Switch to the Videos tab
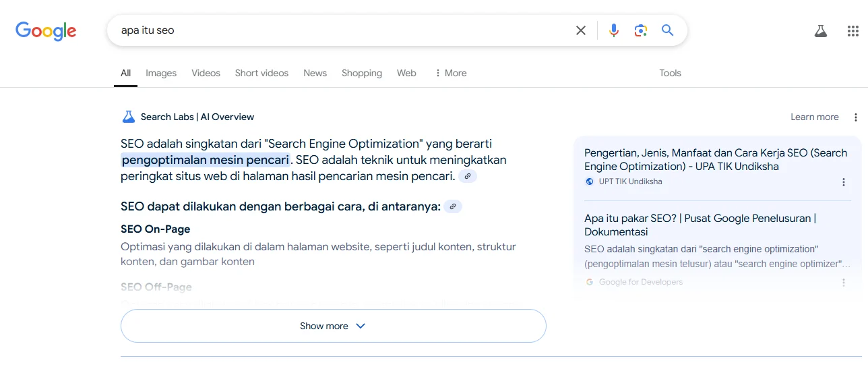 206,73
